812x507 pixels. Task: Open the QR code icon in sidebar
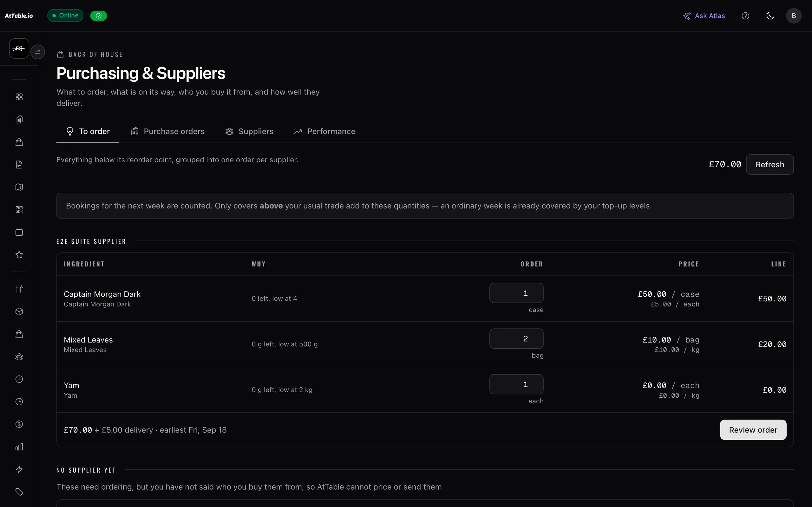pyautogui.click(x=19, y=209)
